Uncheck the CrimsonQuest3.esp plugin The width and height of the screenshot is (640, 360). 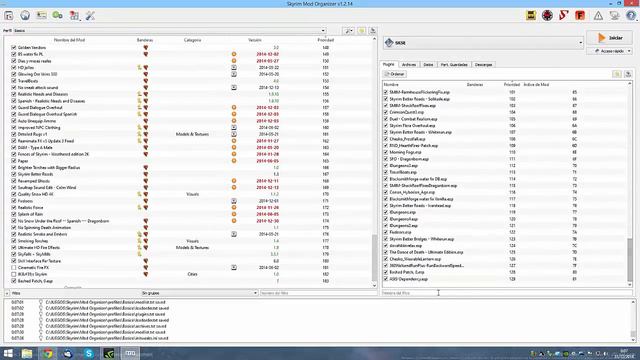click(386, 112)
